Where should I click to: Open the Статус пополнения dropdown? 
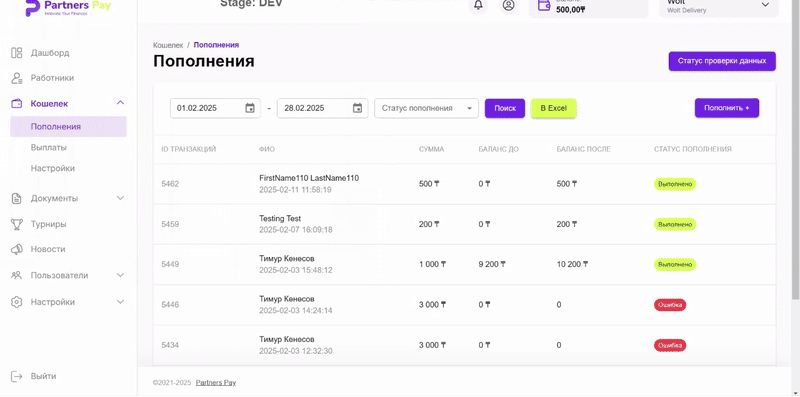click(x=427, y=108)
